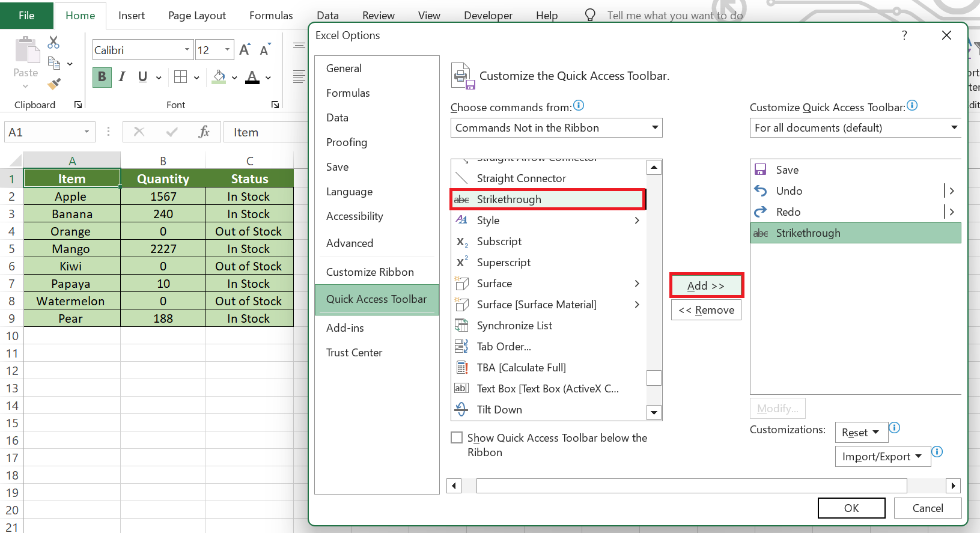Click OK in Excel Options
Viewport: 980px width, 533px height.
(x=851, y=508)
